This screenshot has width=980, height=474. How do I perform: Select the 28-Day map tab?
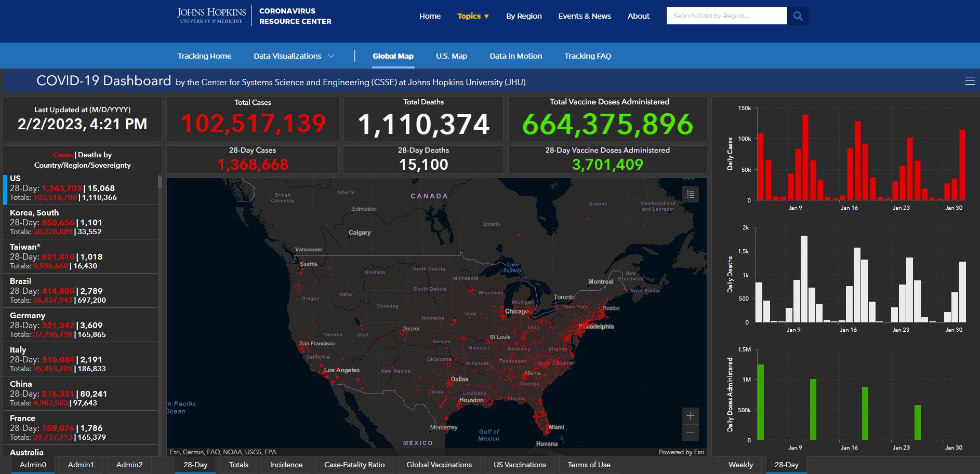195,465
